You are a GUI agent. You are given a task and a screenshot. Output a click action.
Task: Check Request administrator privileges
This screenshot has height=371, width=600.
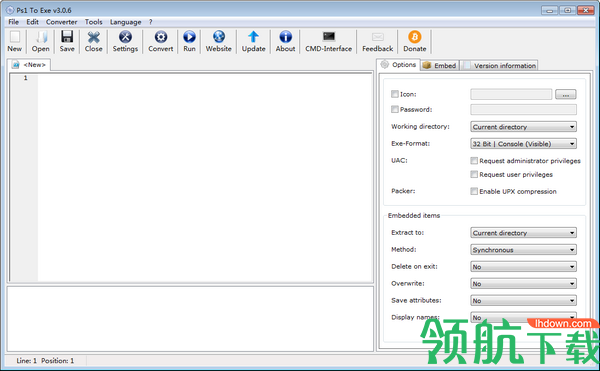(474, 161)
